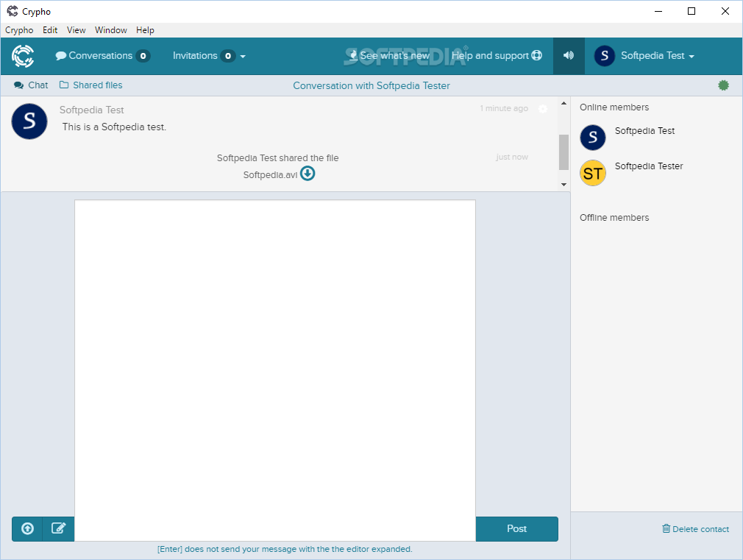Open the Conversations list
Screen dimensions: 743x560
click(102, 56)
